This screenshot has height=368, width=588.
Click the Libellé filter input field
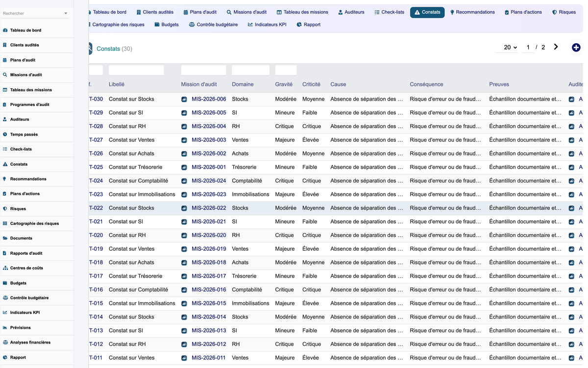136,70
